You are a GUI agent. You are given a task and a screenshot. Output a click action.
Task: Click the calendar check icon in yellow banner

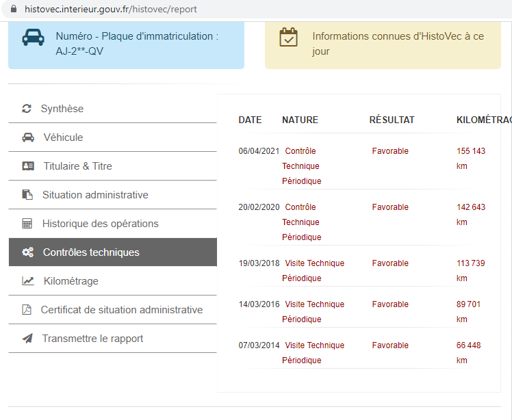click(x=289, y=37)
